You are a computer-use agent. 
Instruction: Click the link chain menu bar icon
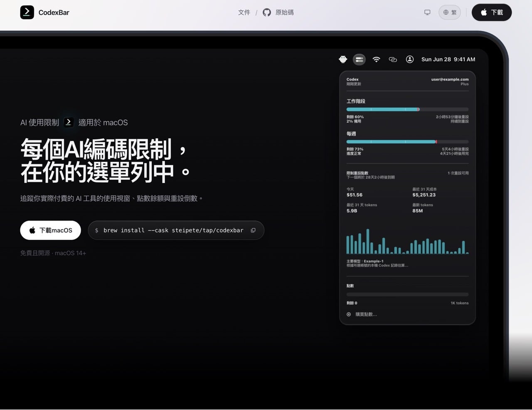pyautogui.click(x=393, y=59)
